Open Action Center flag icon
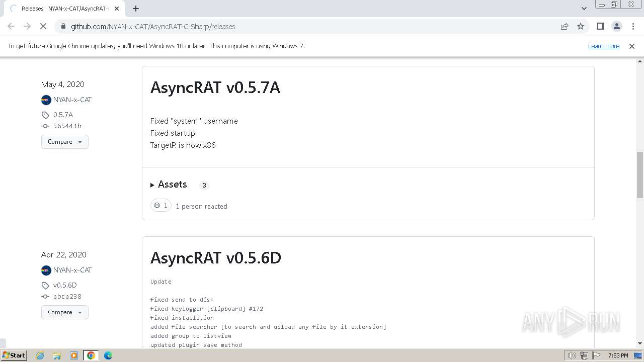This screenshot has width=644, height=362. click(596, 355)
